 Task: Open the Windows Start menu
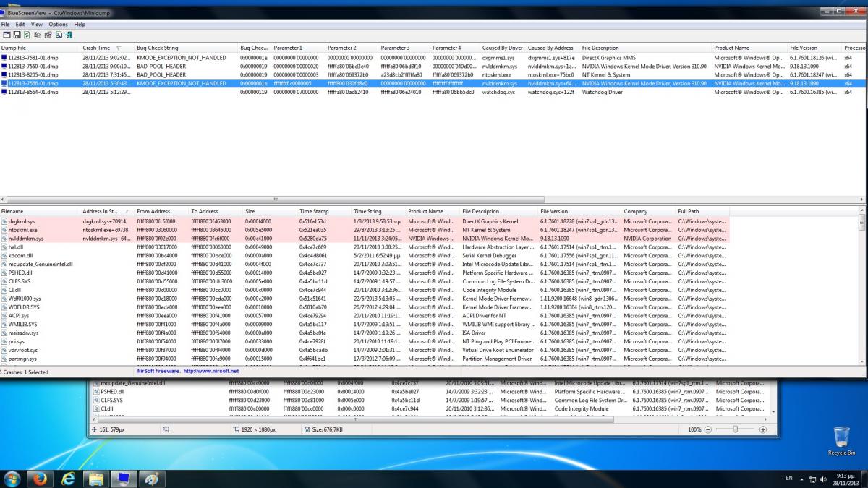tap(12, 479)
